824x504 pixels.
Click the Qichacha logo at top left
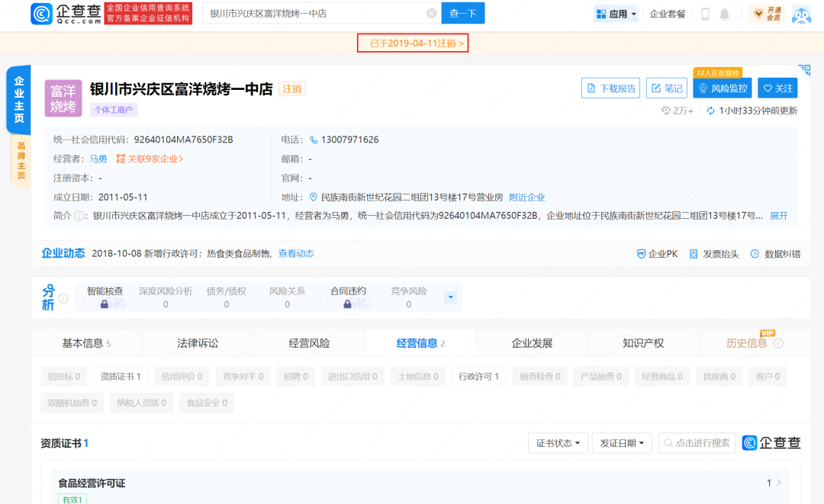(66, 14)
